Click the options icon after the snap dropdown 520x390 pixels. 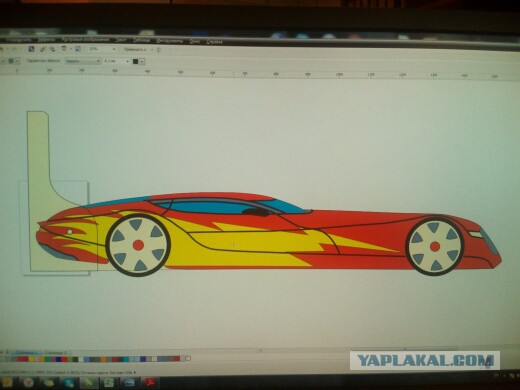[x=159, y=49]
